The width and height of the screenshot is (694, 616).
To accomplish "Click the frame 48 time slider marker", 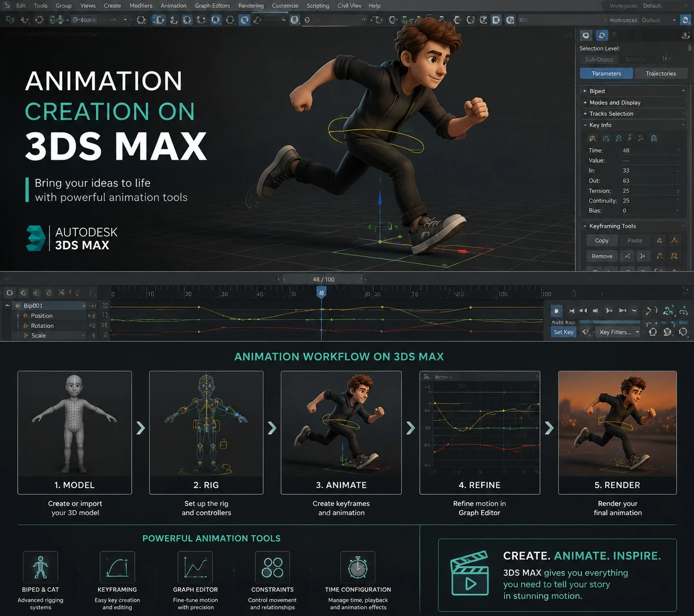I will coord(322,293).
